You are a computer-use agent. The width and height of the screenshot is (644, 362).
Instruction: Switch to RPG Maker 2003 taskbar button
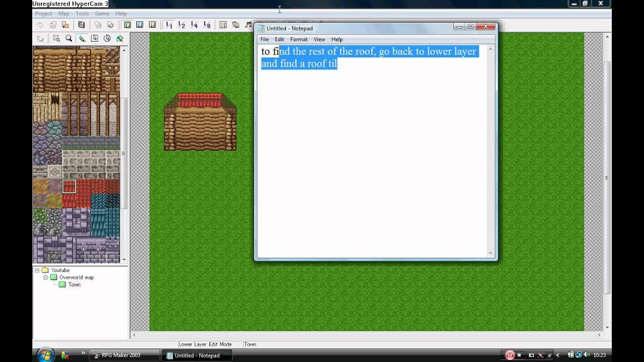tap(124, 355)
